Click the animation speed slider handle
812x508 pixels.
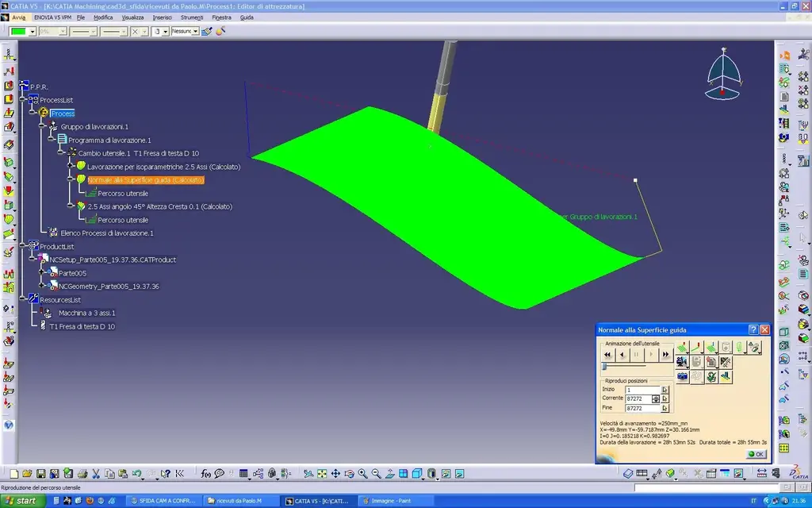point(604,367)
